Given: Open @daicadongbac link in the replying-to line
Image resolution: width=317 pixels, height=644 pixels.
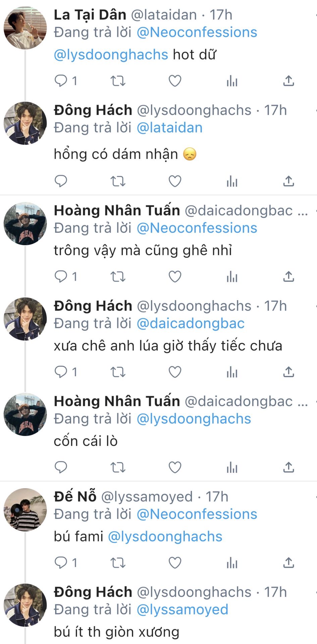Looking at the screenshot, I should coord(191,323).
